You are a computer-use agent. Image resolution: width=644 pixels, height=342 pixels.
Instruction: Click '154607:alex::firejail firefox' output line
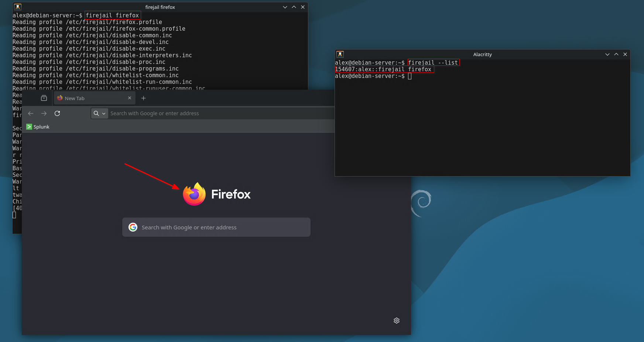(x=383, y=69)
